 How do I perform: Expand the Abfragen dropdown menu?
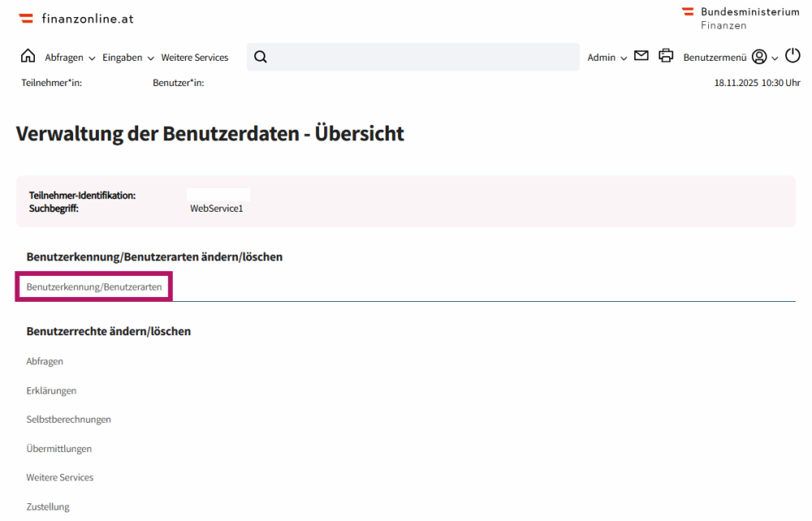click(70, 58)
